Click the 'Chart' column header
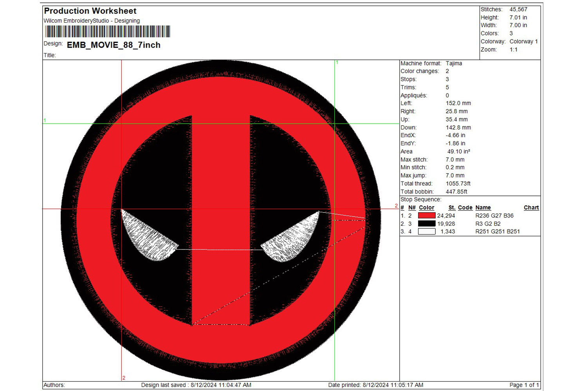 coord(531,208)
